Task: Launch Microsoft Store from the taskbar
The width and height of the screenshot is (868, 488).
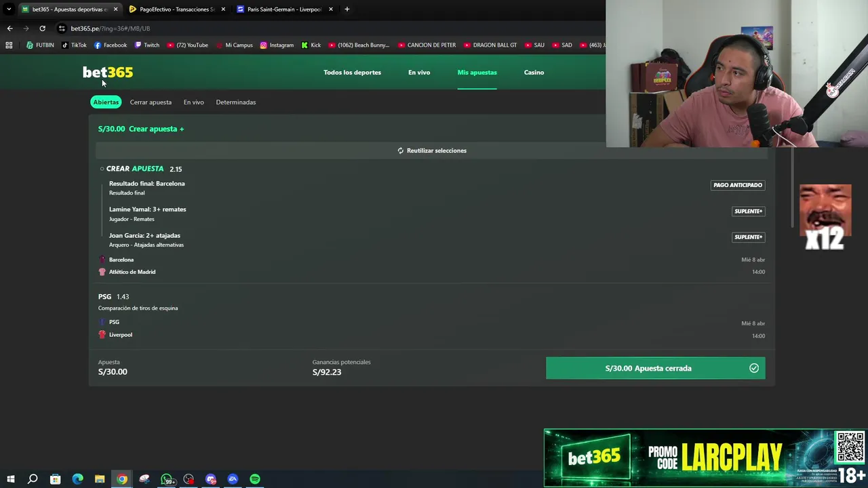Action: coord(55,479)
